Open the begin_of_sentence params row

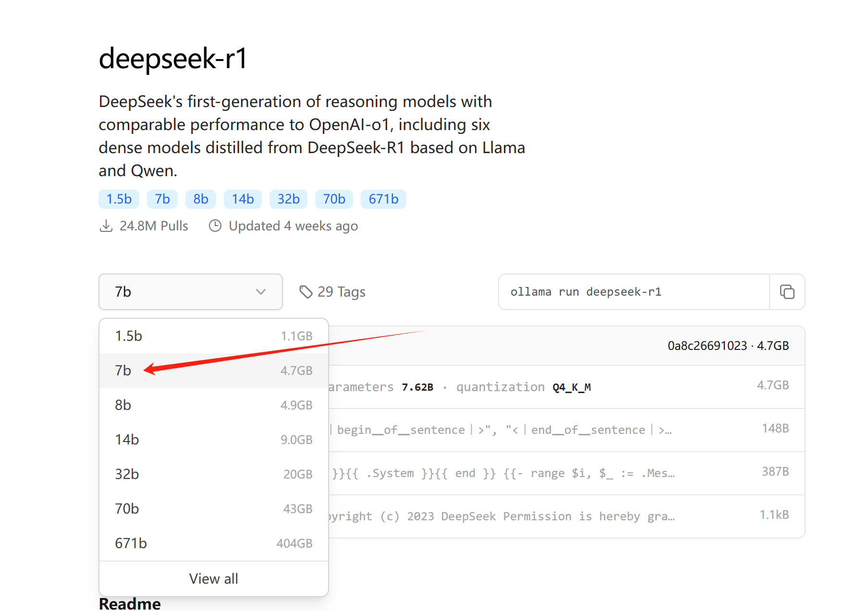pyautogui.click(x=566, y=430)
